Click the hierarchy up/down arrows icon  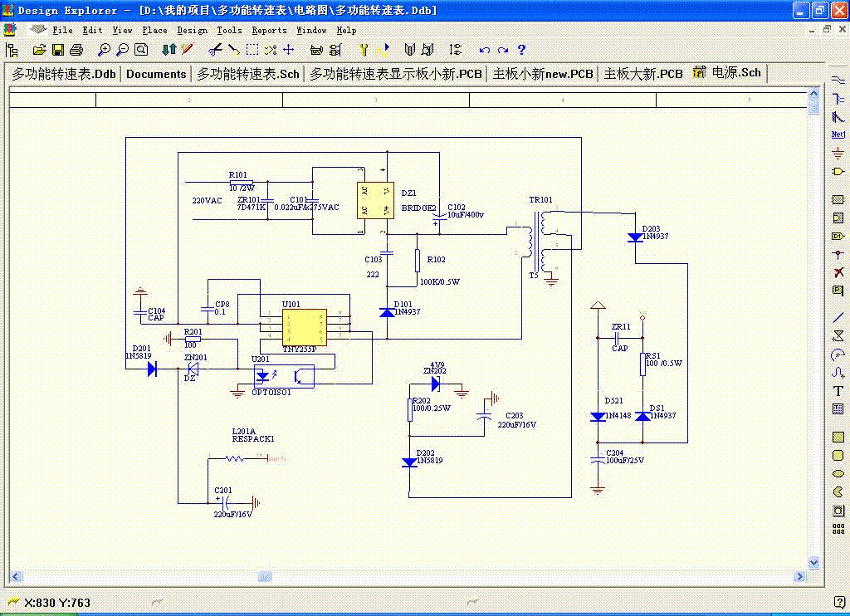[x=169, y=50]
